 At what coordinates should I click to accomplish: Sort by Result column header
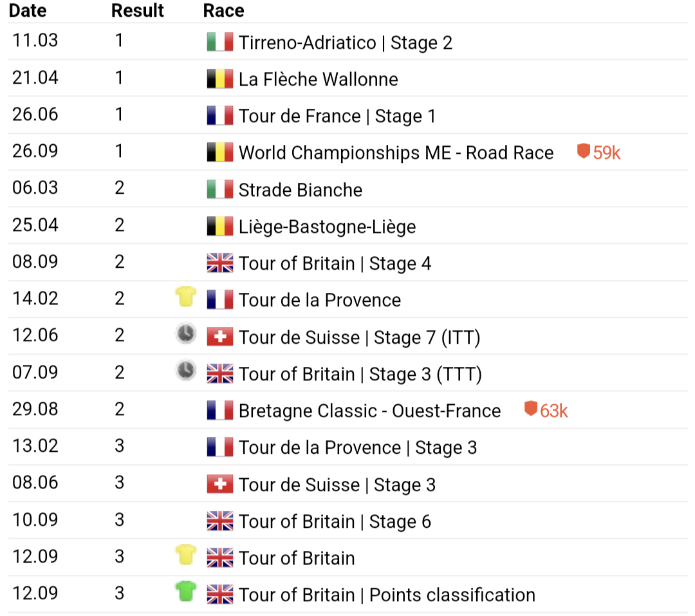[138, 11]
